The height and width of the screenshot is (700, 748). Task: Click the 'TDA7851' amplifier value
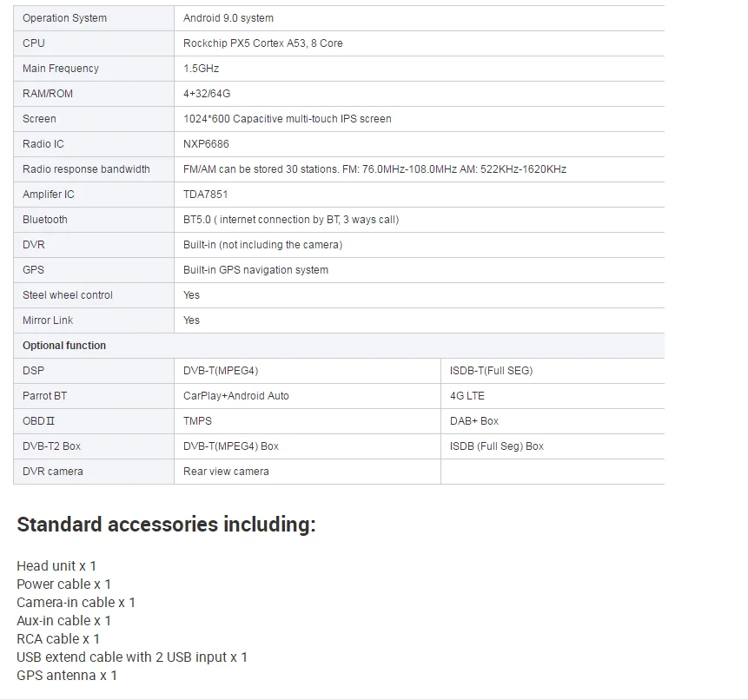(x=205, y=195)
